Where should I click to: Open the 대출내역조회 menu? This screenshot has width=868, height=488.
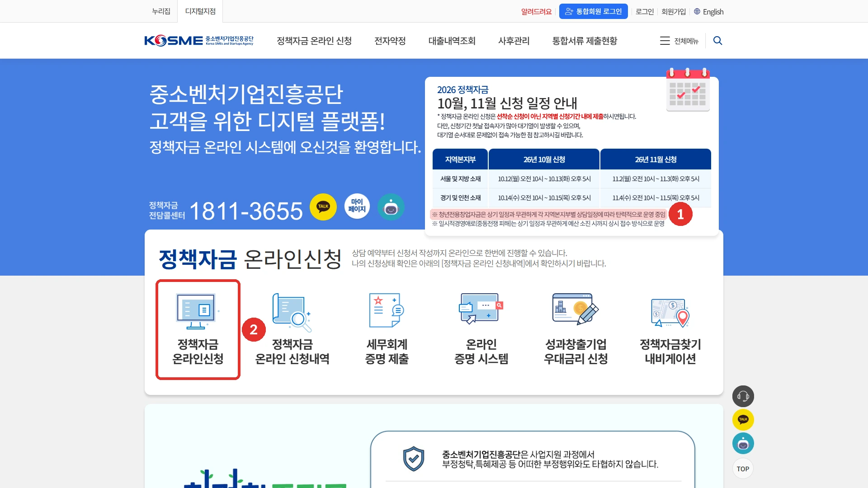pyautogui.click(x=452, y=41)
